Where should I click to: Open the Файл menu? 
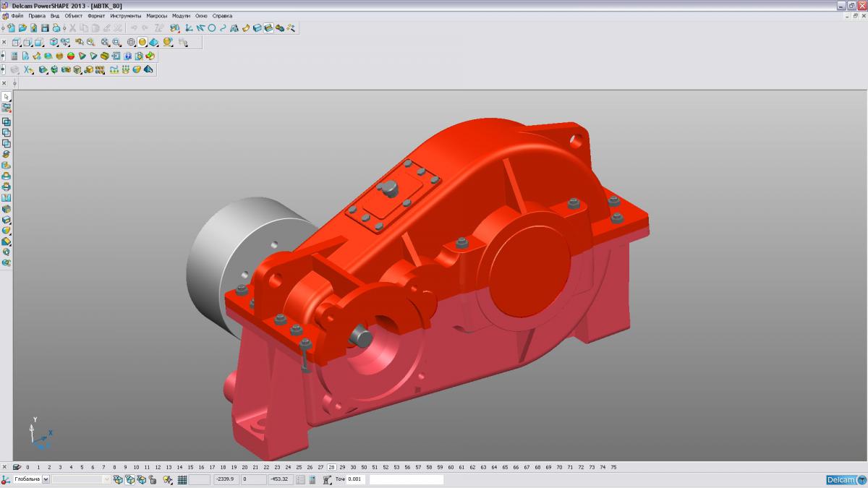pos(17,15)
